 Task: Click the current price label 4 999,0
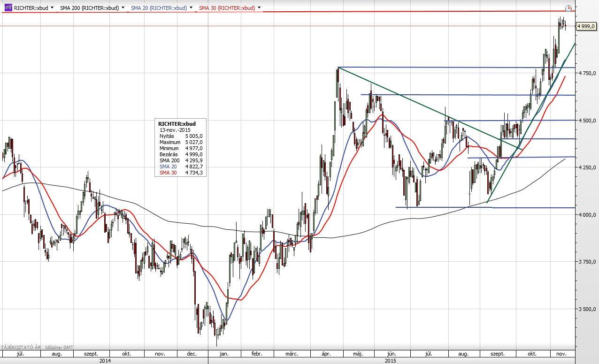587,27
